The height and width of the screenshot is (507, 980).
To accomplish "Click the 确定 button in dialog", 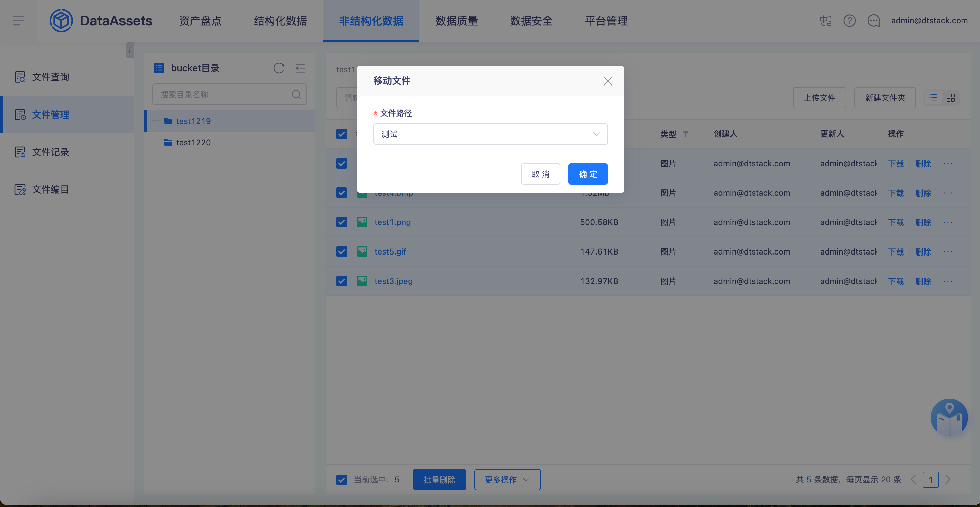I will tap(588, 174).
